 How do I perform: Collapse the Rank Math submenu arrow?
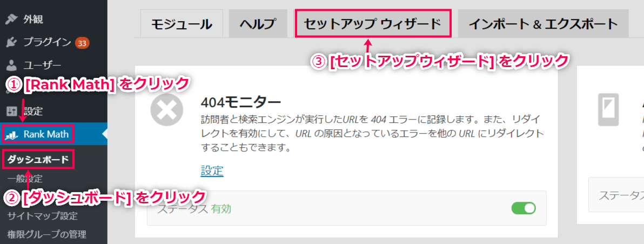pos(105,134)
